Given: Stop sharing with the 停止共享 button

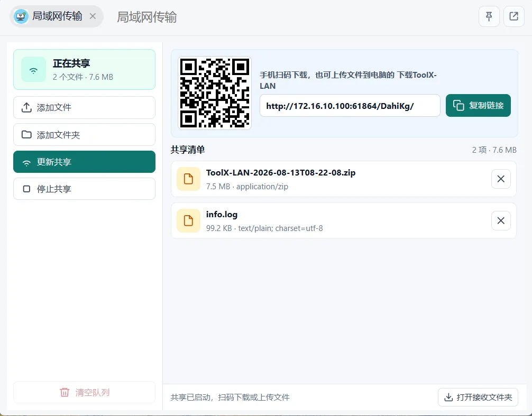Looking at the screenshot, I should pyautogui.click(x=84, y=189).
